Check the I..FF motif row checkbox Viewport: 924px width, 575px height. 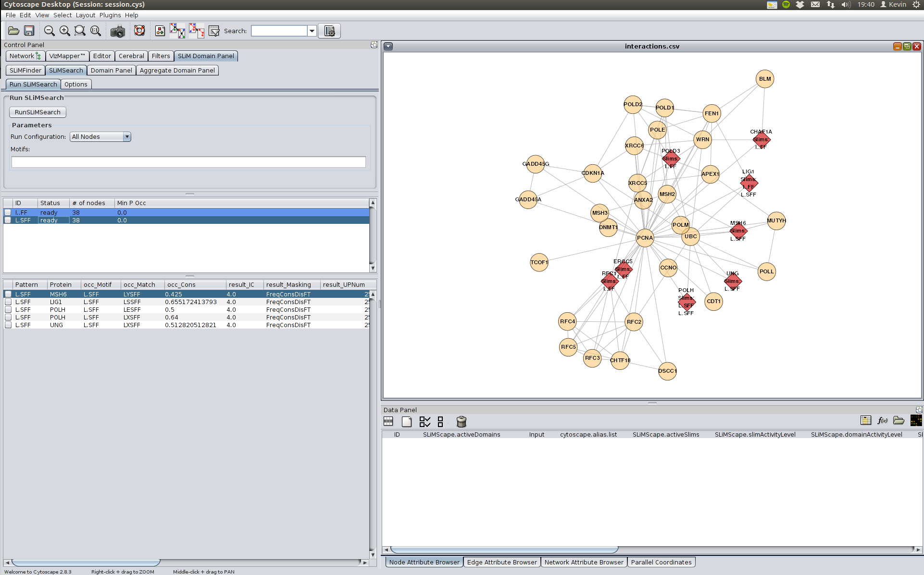pos(8,212)
